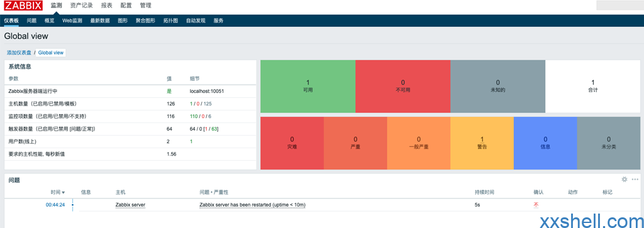Open the three-dots menu in 问题 widget
644x228 pixels.
[635, 179]
